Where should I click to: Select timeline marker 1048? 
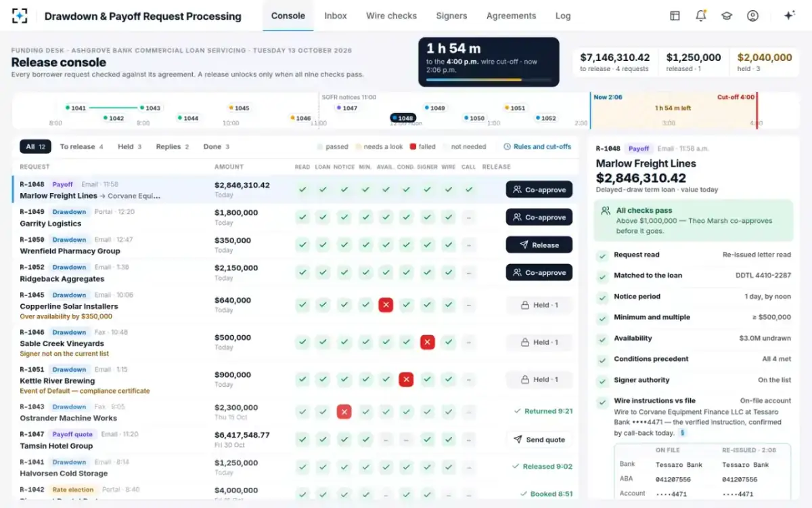click(x=403, y=118)
